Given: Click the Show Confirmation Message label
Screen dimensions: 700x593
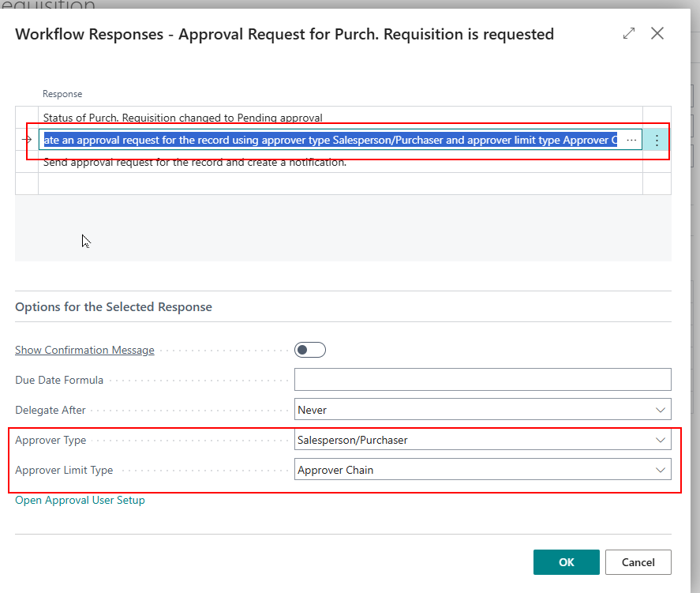Looking at the screenshot, I should pos(84,350).
